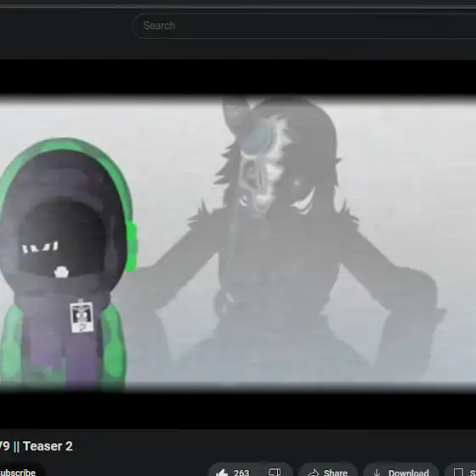Screen dimensions: 476x476
Task: Click the Download arrow icon
Action: pyautogui.click(x=377, y=473)
